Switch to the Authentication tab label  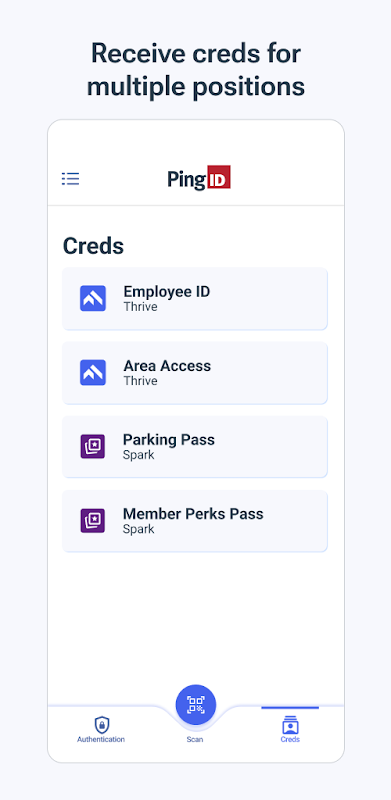click(101, 739)
